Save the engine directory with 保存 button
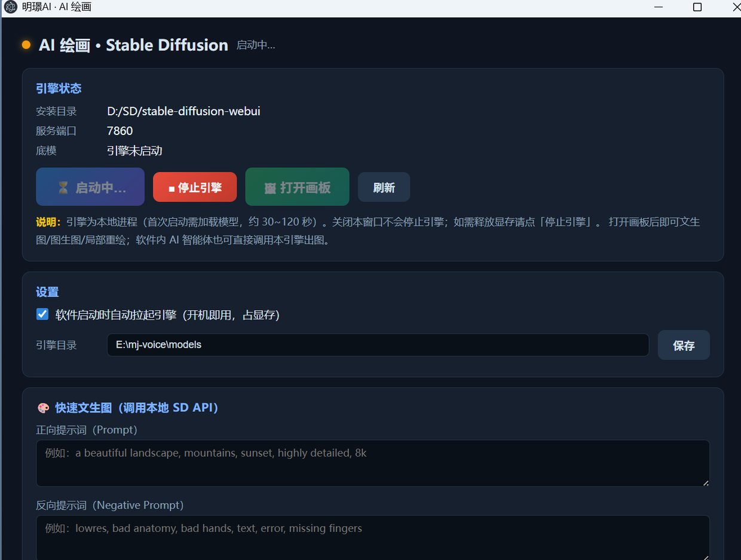The width and height of the screenshot is (741, 560). click(684, 345)
